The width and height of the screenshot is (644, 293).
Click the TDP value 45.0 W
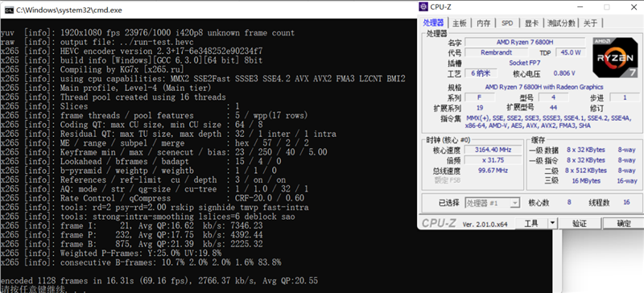[570, 52]
